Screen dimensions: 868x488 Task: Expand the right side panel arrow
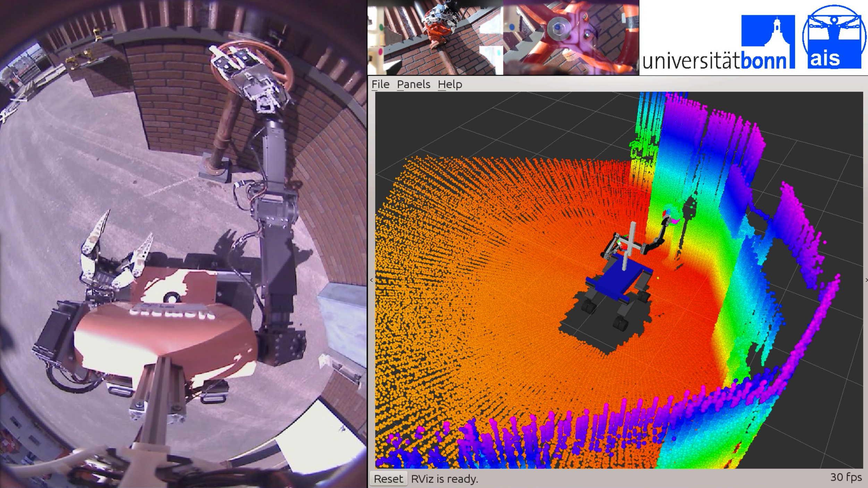coord(866,280)
